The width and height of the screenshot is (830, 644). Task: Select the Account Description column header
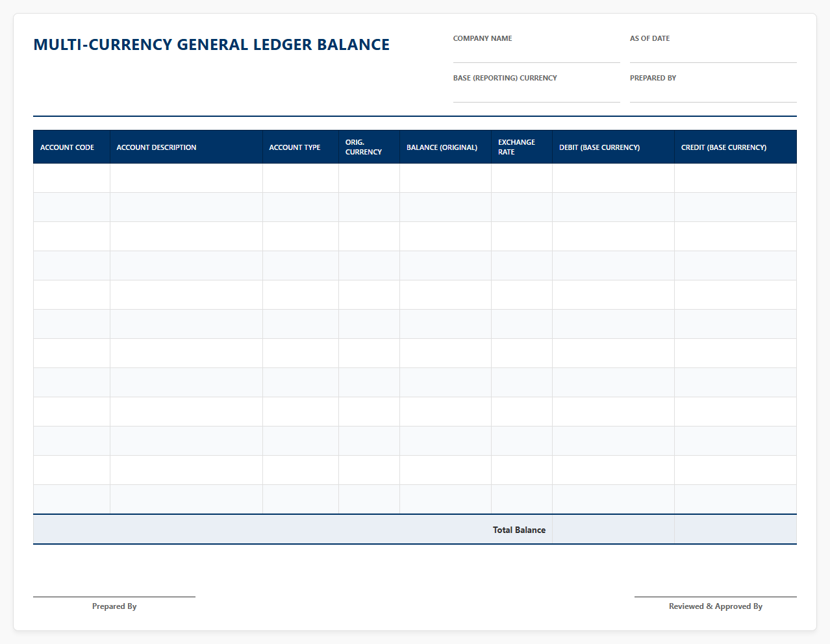click(x=186, y=147)
